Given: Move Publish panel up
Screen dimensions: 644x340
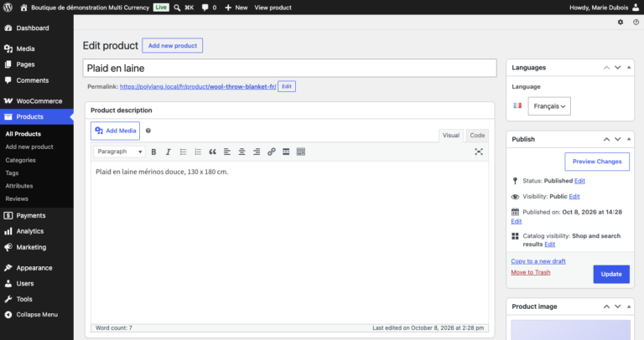Looking at the screenshot, I should pyautogui.click(x=606, y=140).
